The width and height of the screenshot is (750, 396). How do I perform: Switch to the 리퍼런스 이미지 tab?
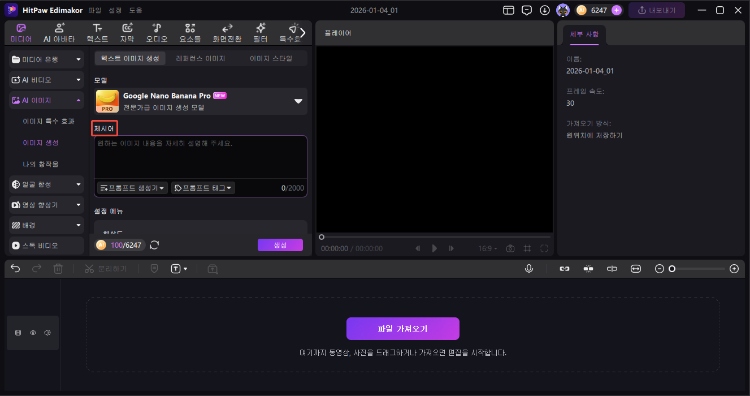point(200,58)
